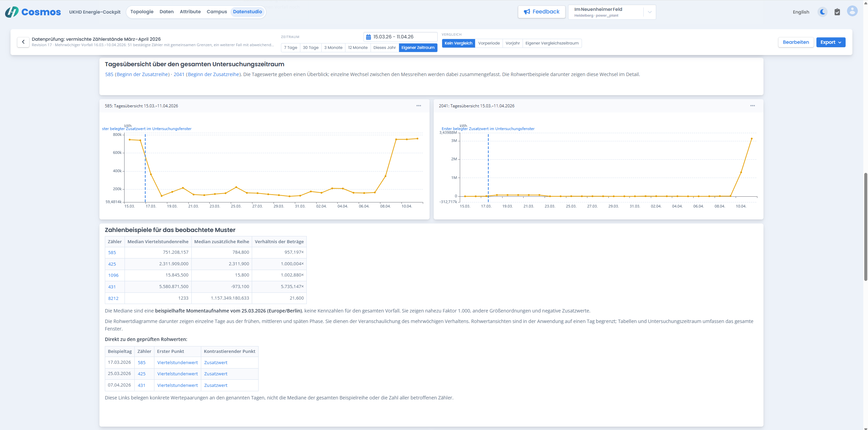Click the Bearbeiten button
Screen dimensions: 868x430
pyautogui.click(x=796, y=42)
